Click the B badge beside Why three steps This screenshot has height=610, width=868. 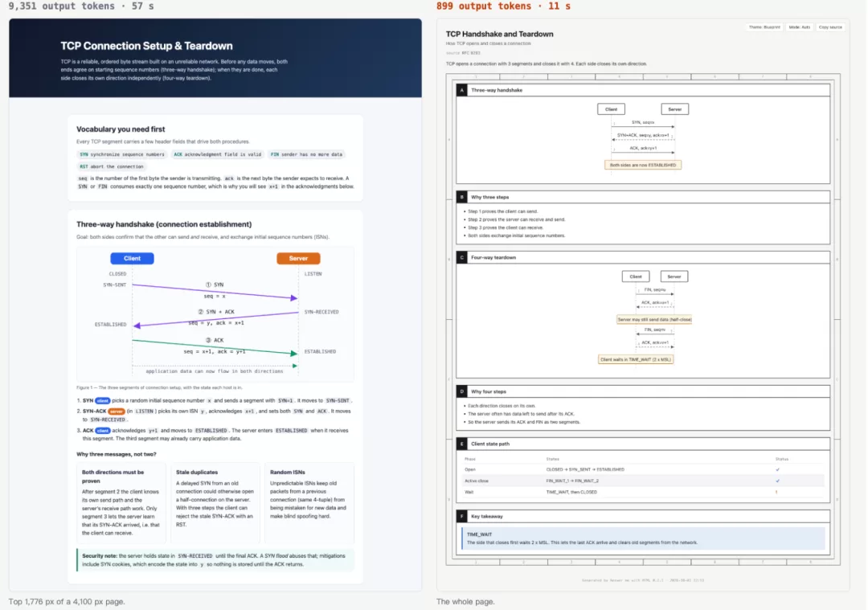coord(461,197)
